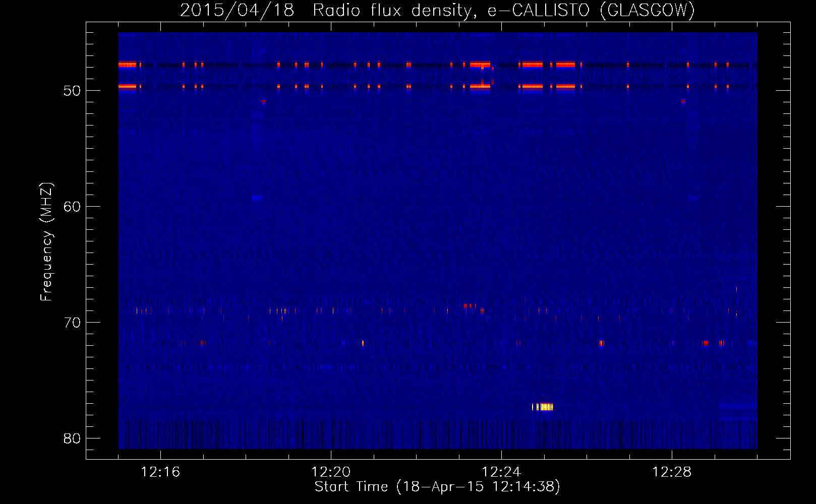Viewport: 816px width, 504px height.
Task: Click the 'Start Time (18-Apr-15 12:14:38)' label
Action: click(437, 487)
